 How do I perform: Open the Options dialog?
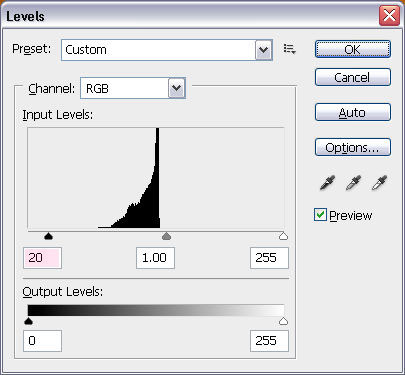tap(353, 147)
